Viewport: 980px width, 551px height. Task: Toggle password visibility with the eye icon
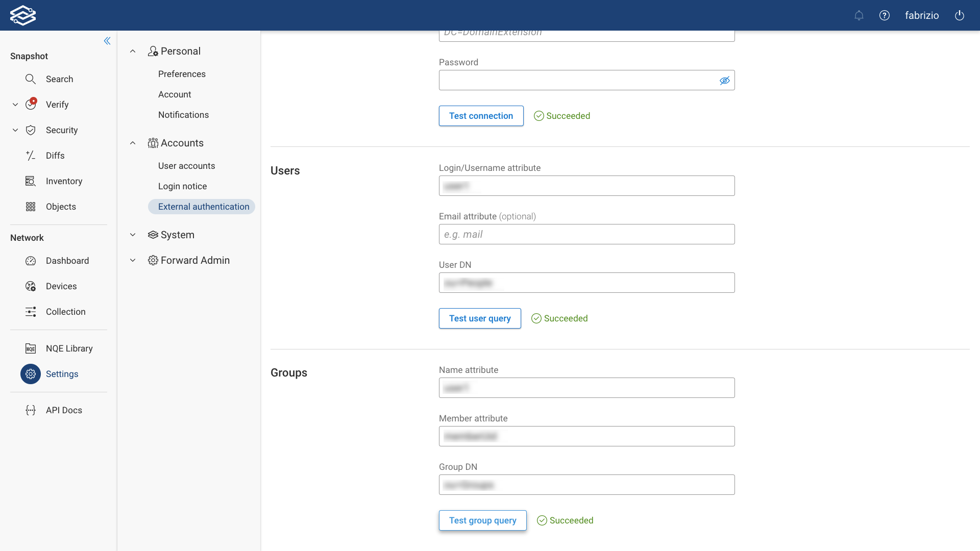725,80
